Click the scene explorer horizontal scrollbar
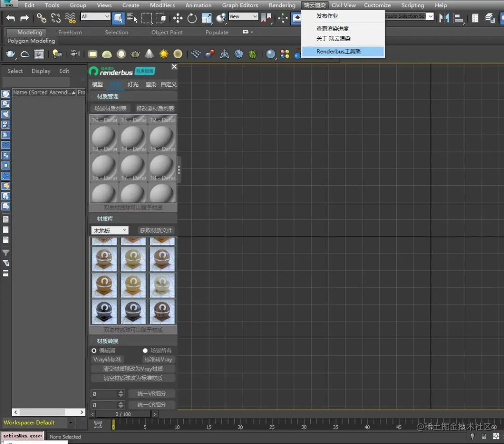Viewport: 504px width, 444px height. [49, 412]
